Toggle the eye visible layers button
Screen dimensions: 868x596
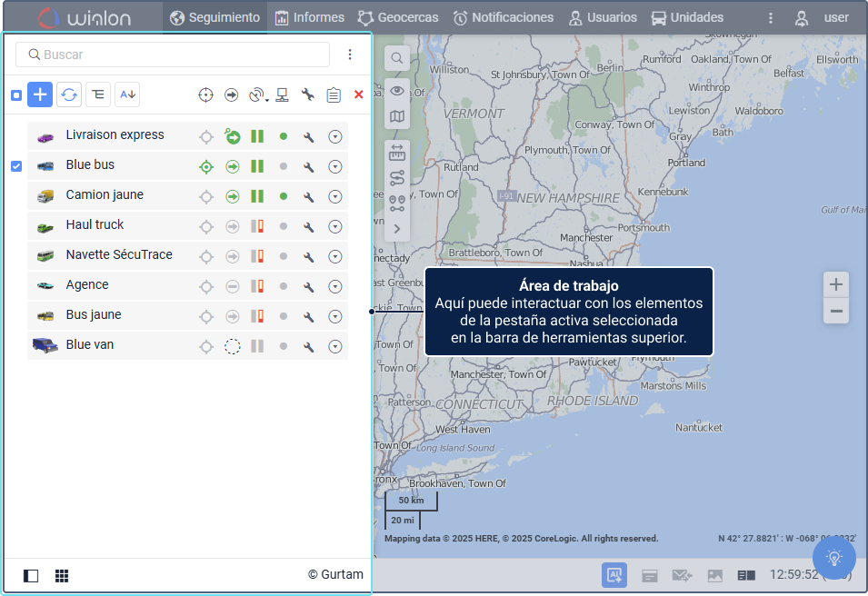tap(397, 91)
